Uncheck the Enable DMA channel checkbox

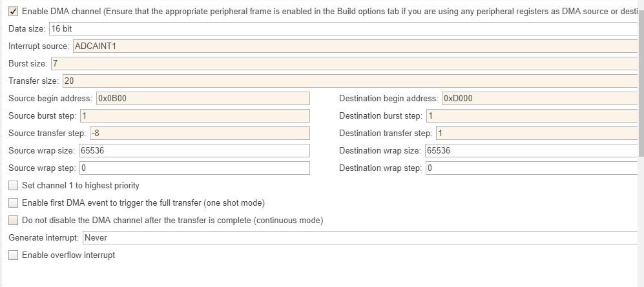click(13, 12)
